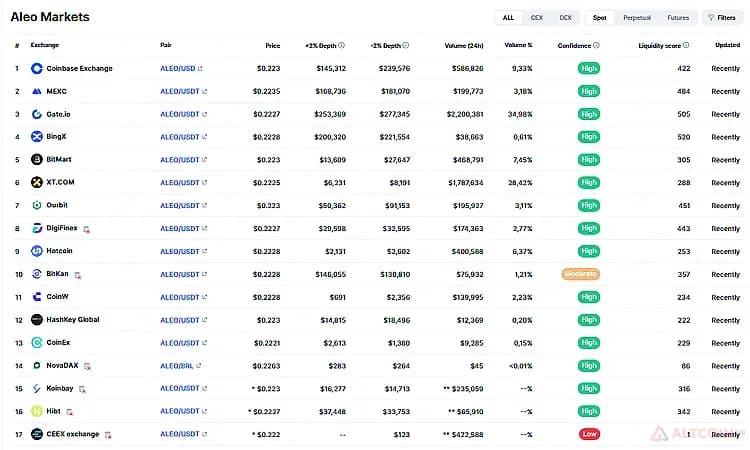
Task: Click XT.COM volume percent 28,42%
Action: click(x=520, y=183)
